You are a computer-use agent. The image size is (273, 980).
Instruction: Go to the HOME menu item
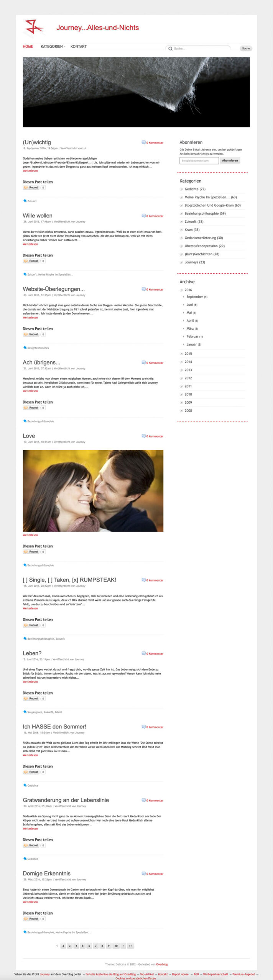28,46
